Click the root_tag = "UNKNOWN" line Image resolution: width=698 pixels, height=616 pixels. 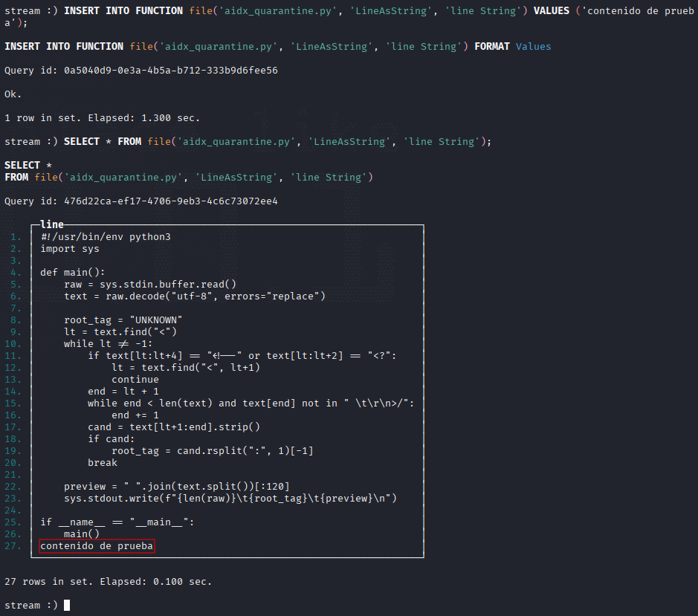[123, 320]
